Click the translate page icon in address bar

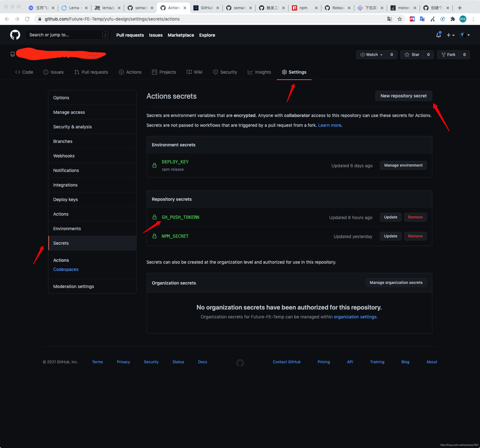click(389, 19)
